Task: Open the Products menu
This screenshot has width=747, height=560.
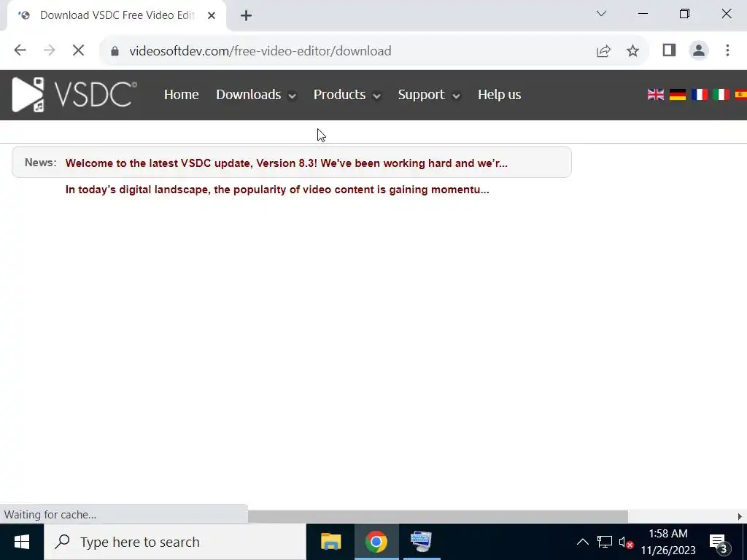Action: click(x=339, y=94)
